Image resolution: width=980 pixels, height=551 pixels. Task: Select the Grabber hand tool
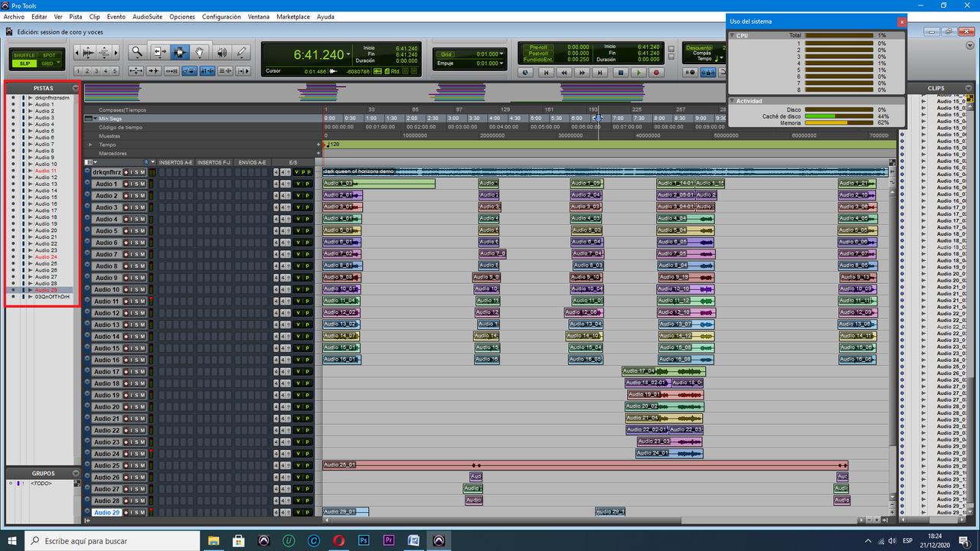point(200,51)
